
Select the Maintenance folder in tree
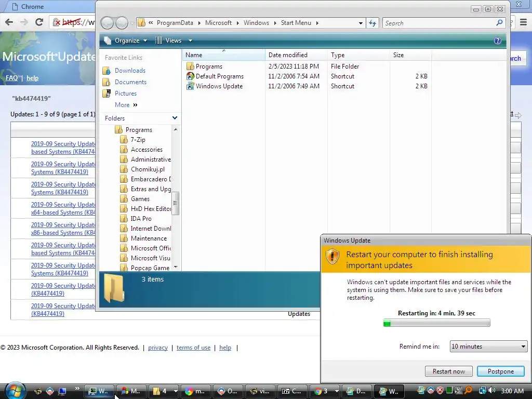pos(144,238)
